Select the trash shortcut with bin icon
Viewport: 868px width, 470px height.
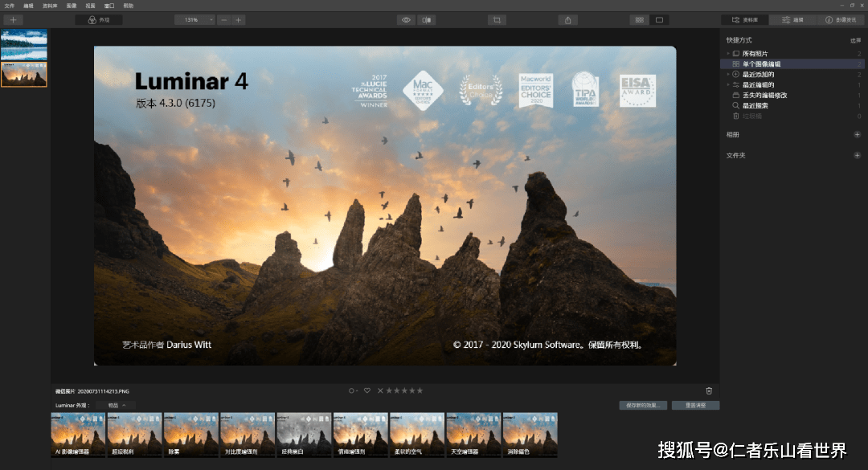[x=751, y=116]
